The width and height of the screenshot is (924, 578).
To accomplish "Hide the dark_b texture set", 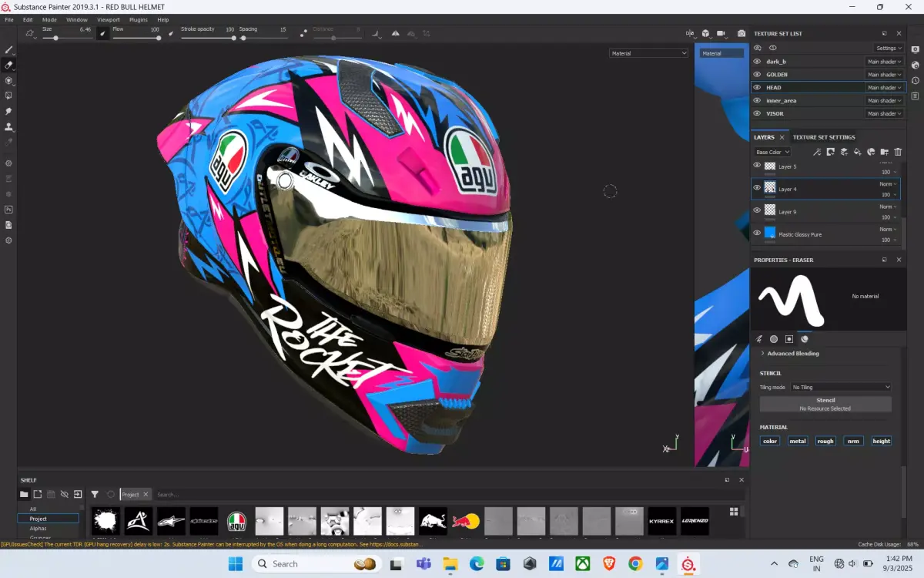I will [757, 61].
